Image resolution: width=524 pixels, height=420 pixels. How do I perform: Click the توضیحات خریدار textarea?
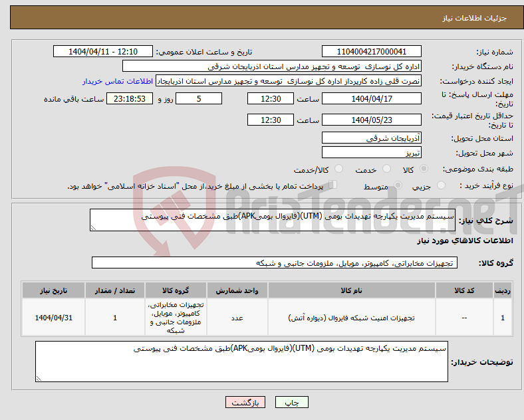pyautogui.click(x=241, y=362)
